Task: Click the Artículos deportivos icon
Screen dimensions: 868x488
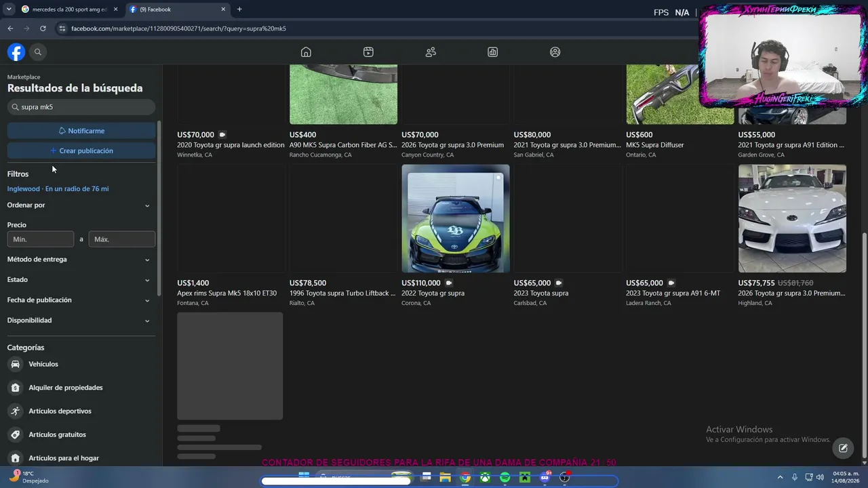Action: [16, 411]
